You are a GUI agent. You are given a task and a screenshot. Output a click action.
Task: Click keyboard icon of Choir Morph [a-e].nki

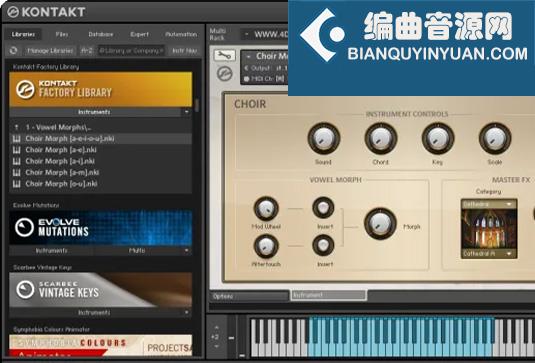pos(16,150)
